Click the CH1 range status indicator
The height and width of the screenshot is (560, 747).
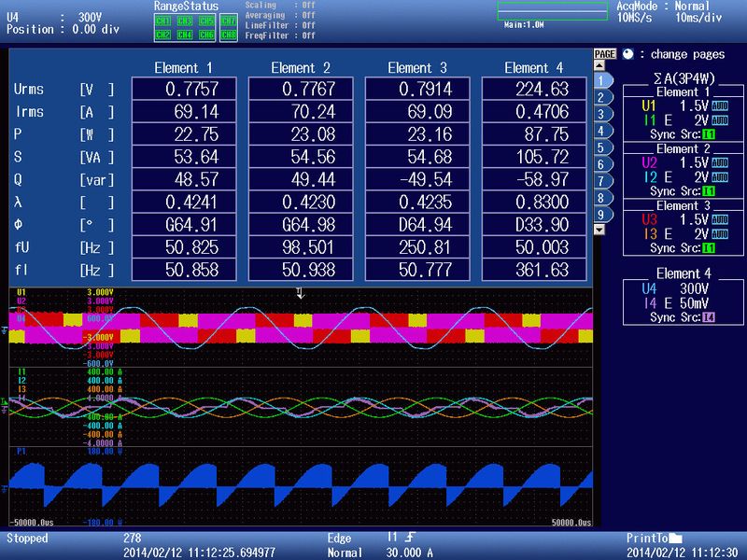[162, 21]
